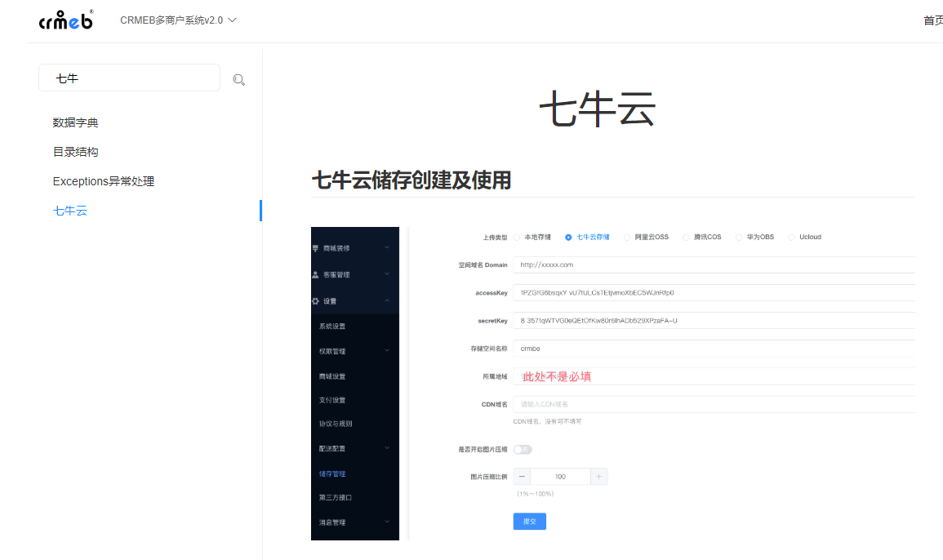Open the 商城设置 menu item
This screenshot has width=943, height=560.
point(332,376)
